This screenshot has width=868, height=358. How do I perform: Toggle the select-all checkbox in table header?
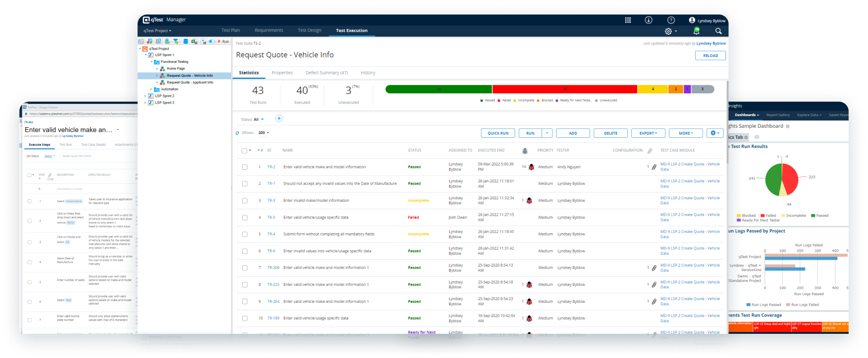[244, 150]
